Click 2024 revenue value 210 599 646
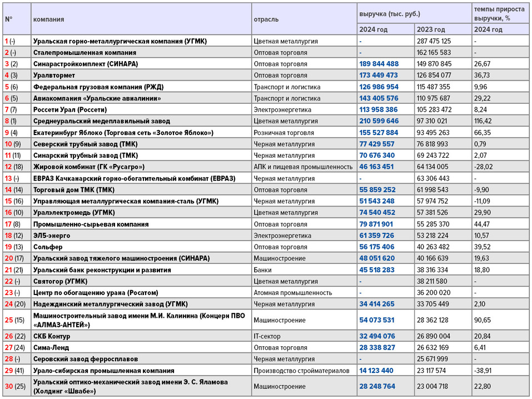 (x=379, y=121)
